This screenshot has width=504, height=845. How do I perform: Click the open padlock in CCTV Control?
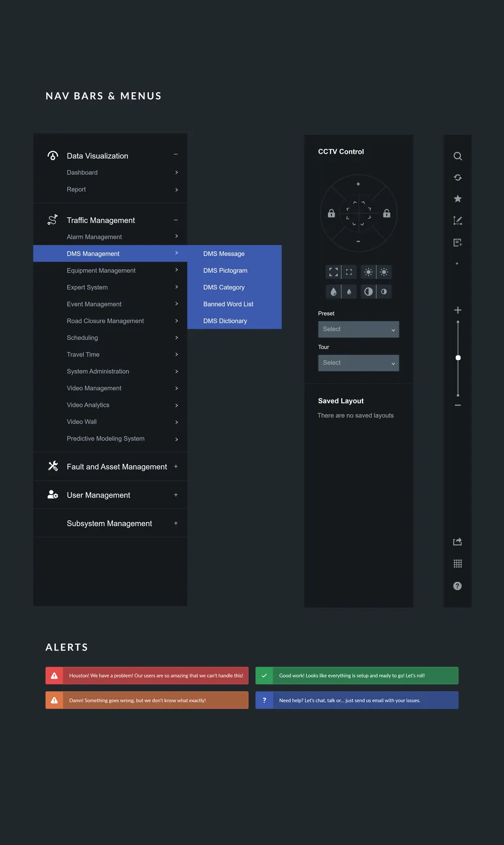[387, 213]
